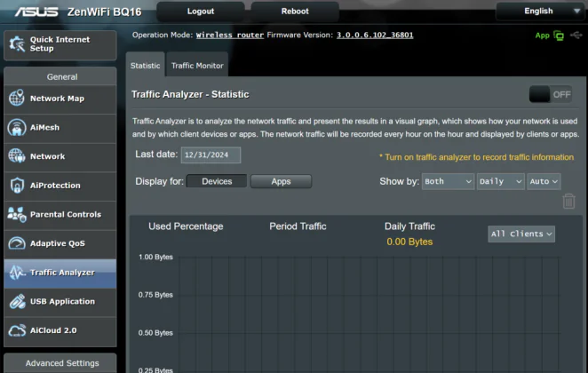This screenshot has width=588, height=373.
Task: Click the ZenWiFi BQ16 model name
Action: 104,12
